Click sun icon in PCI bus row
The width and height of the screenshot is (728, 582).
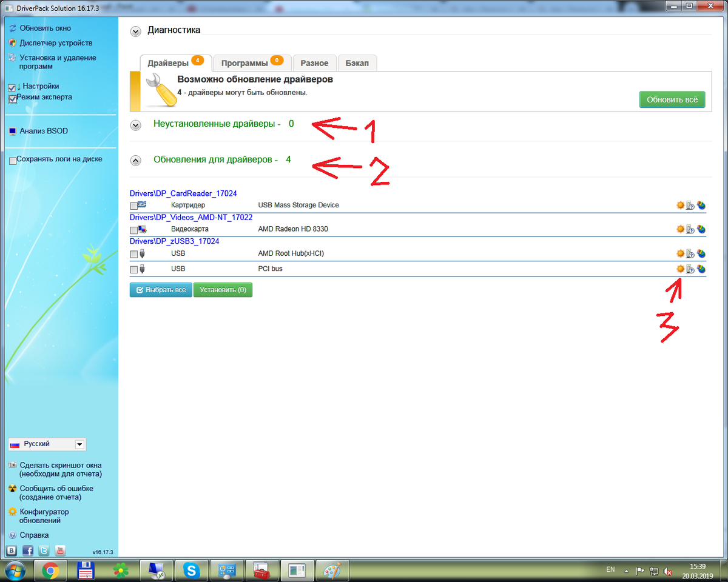point(680,269)
